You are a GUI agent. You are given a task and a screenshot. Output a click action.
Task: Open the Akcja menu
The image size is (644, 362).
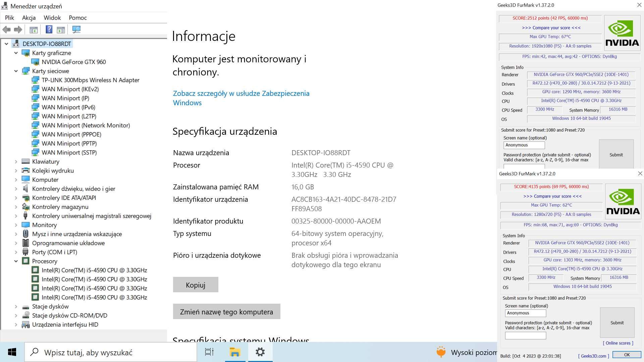pyautogui.click(x=29, y=18)
